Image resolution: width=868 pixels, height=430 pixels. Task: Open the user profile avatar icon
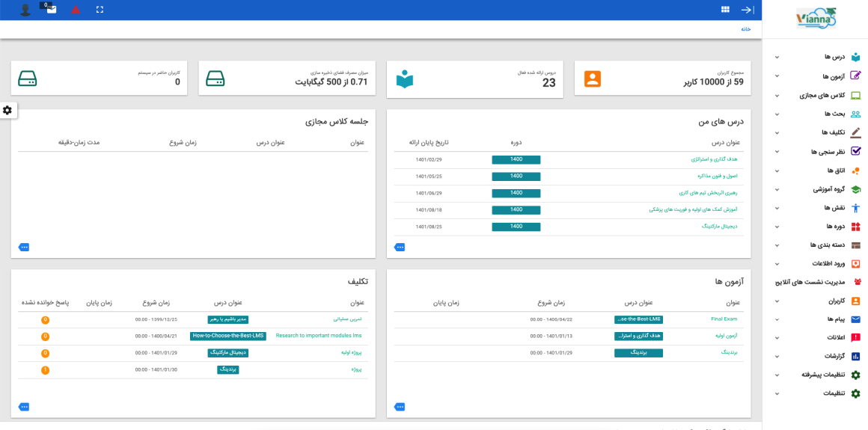pos(25,10)
